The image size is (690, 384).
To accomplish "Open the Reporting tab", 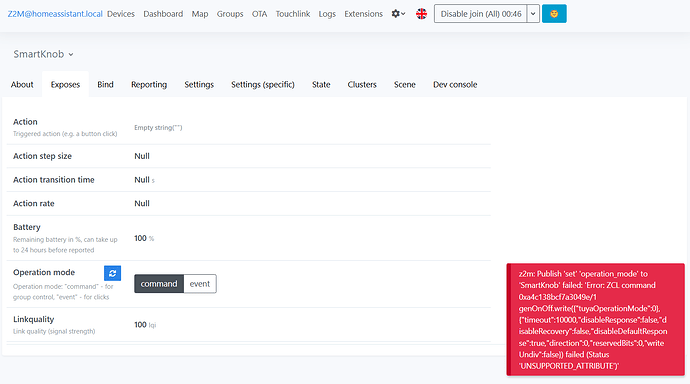I will coord(149,84).
